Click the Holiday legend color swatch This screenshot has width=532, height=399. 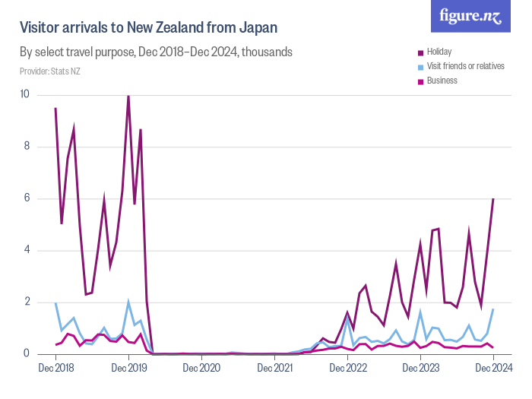click(x=420, y=52)
